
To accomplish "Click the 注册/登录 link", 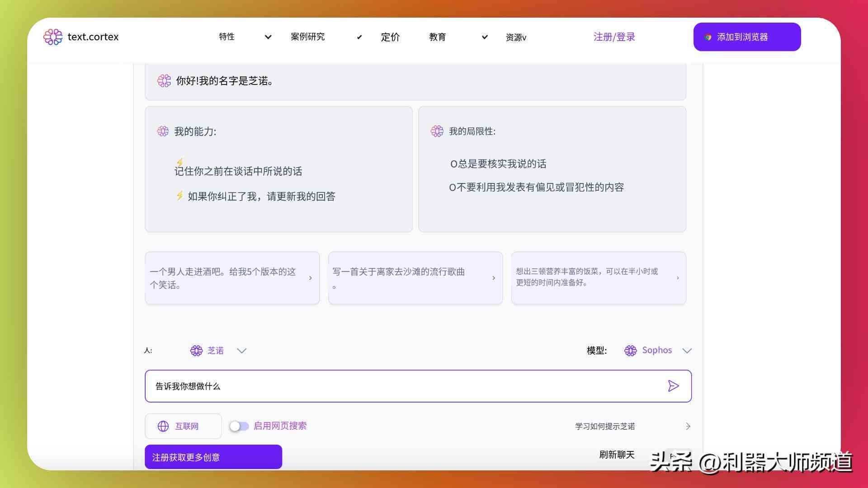I will tap(615, 37).
